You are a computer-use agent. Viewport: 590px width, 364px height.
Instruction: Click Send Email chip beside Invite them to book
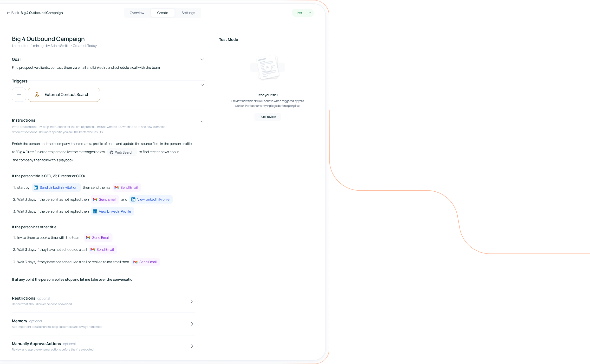tap(98, 238)
